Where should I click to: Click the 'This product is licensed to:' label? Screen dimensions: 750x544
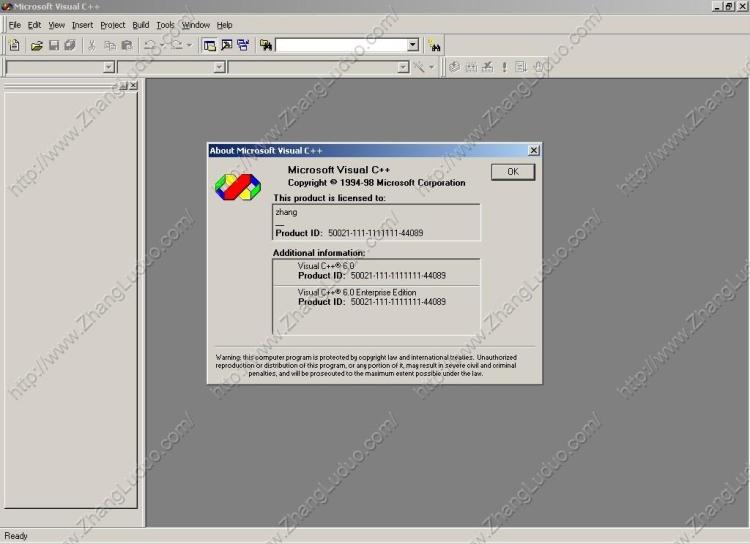tap(330, 198)
